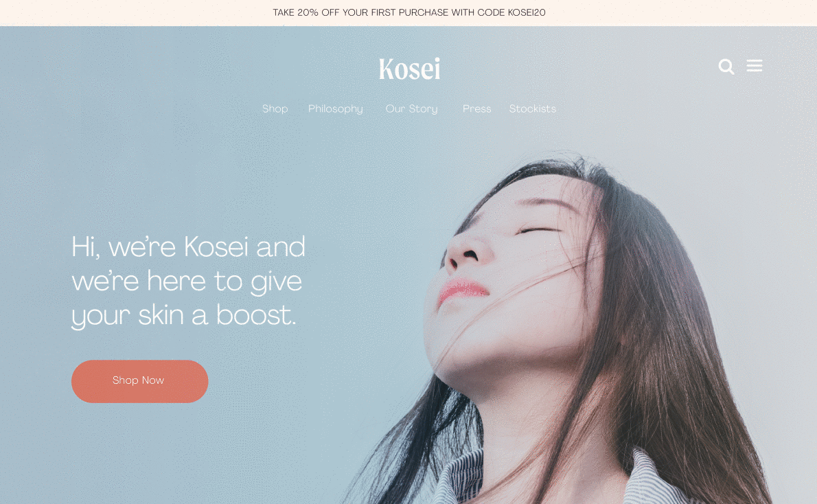Click the "we're here to give" headline line
The width and height of the screenshot is (817, 504).
(187, 282)
